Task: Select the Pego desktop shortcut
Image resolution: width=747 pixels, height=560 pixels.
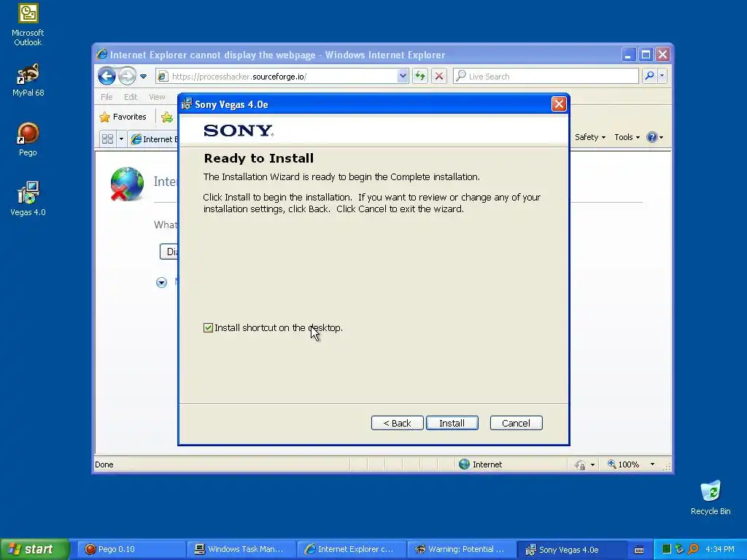Action: [28, 139]
